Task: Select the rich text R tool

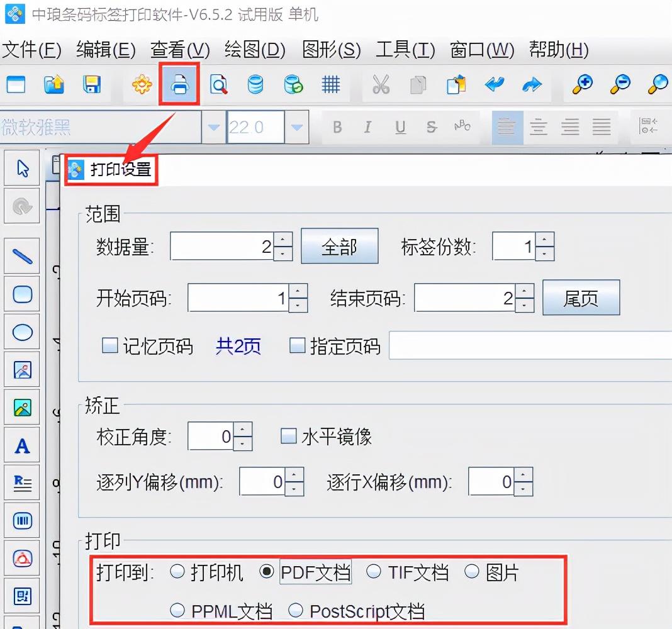Action: pyautogui.click(x=22, y=483)
